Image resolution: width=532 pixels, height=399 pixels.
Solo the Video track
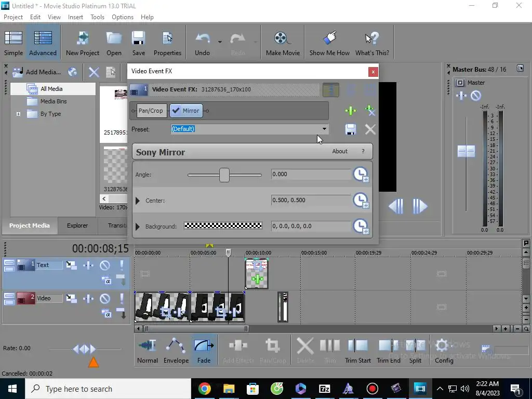click(122, 299)
